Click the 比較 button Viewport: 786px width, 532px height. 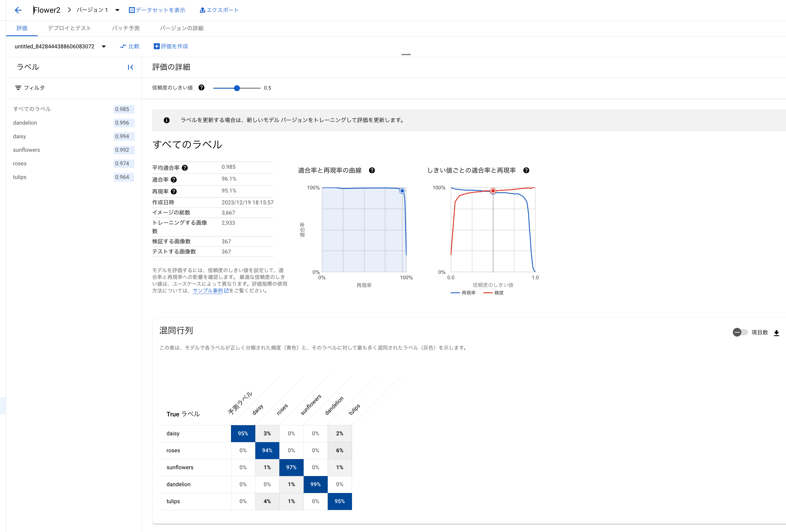pyautogui.click(x=130, y=46)
